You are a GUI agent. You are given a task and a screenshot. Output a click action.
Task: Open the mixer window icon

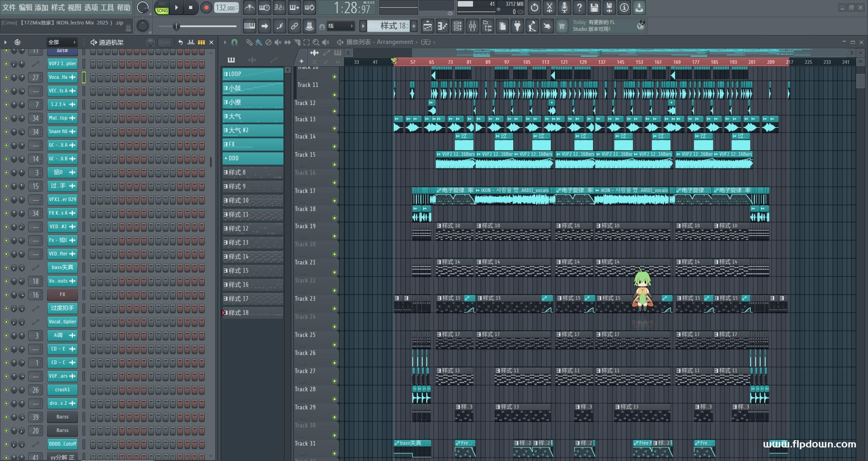473,26
